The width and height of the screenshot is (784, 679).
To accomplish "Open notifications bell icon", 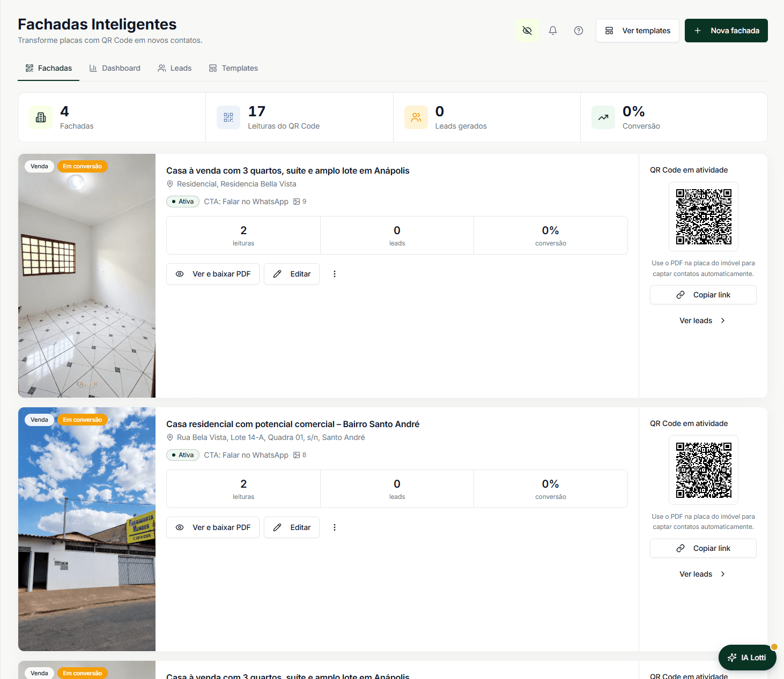I will (553, 31).
